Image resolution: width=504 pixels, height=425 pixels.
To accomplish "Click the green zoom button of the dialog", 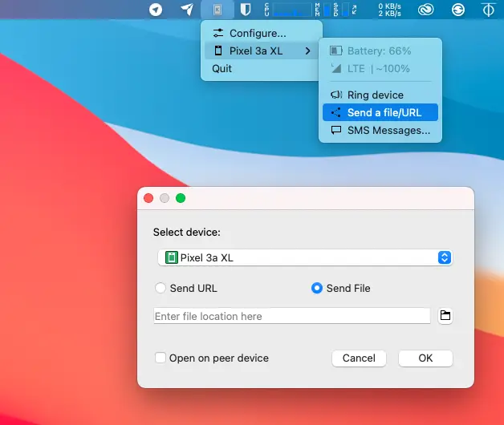I will pyautogui.click(x=181, y=198).
